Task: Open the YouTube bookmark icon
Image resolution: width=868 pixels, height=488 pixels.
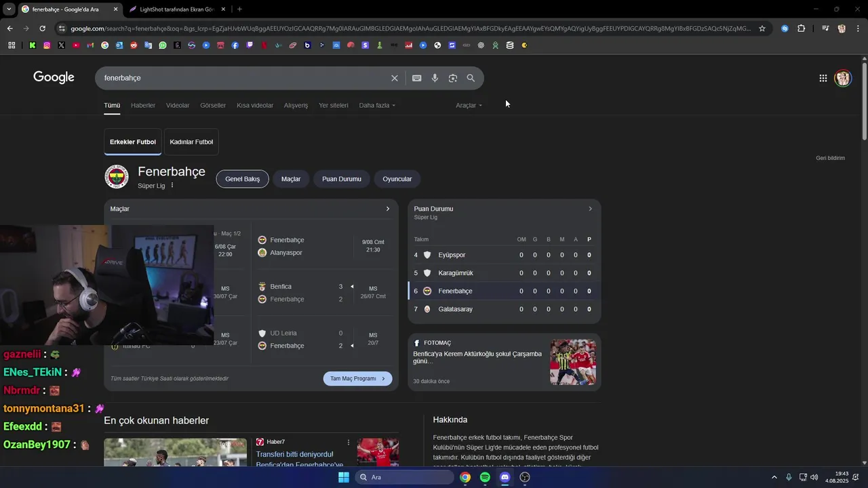Action: click(76, 45)
